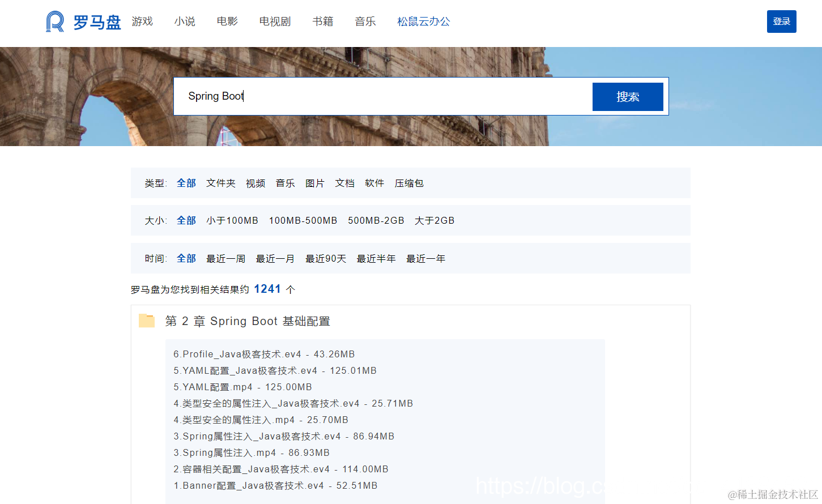The image size is (822, 504).
Task: Select the 文档 type filter
Action: tap(344, 183)
